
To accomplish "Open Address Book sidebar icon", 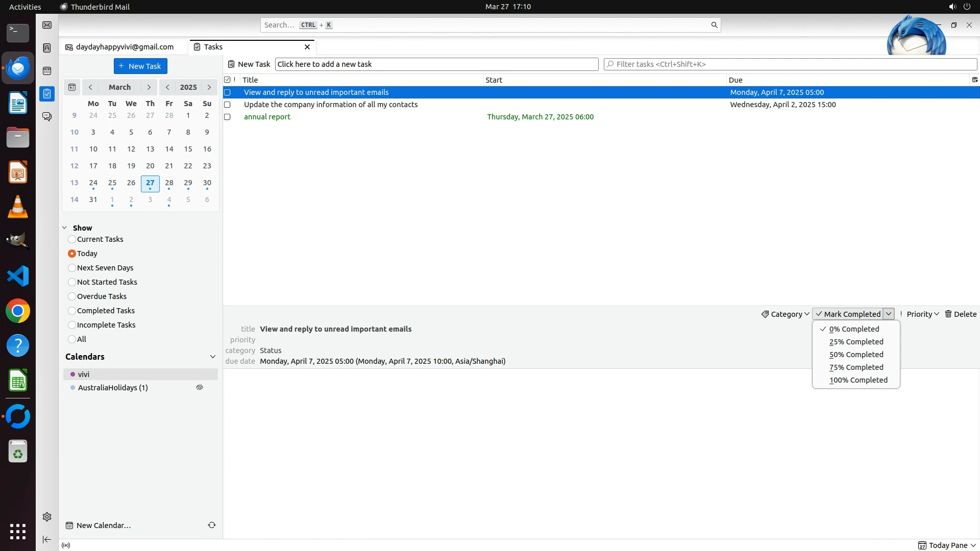I will [47, 48].
